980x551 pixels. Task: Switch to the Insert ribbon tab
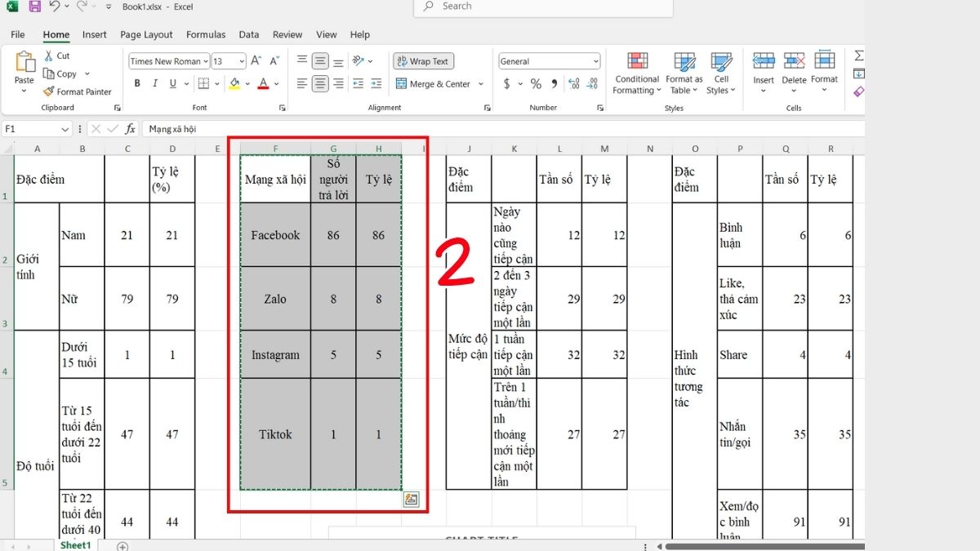point(94,34)
